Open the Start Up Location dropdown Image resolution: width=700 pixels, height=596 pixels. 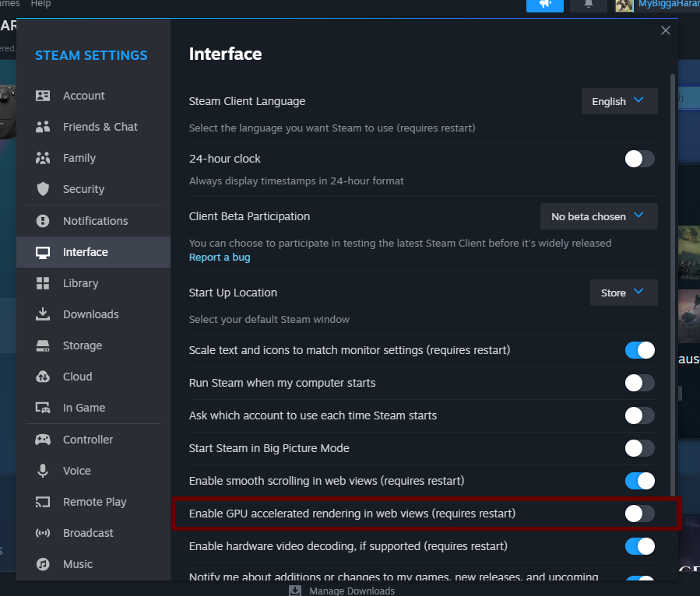(x=624, y=293)
